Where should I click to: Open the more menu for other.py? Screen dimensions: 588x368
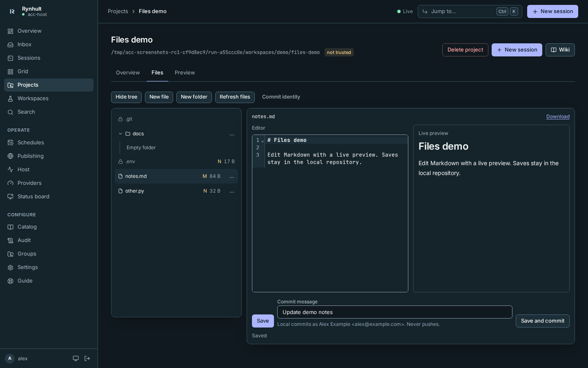tap(232, 191)
